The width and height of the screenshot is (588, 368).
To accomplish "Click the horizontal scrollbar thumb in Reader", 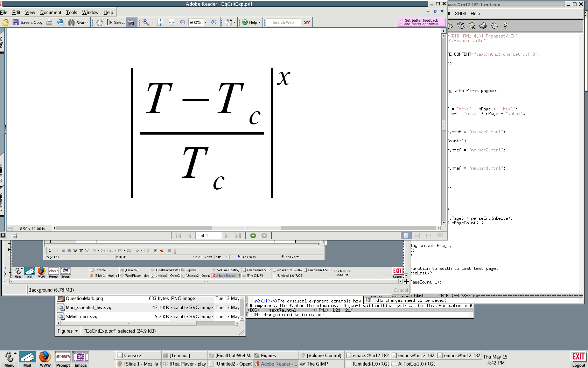I will pyautogui.click(x=246, y=228).
